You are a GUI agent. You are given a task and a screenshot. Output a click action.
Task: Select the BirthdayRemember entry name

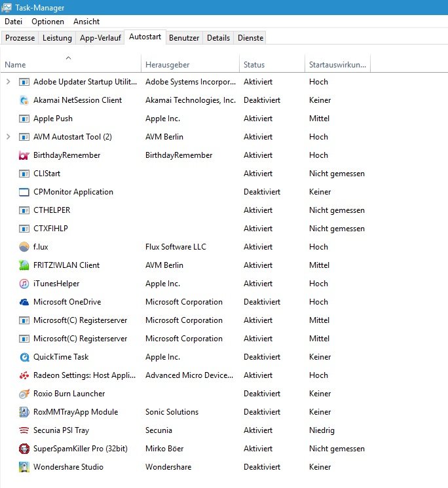click(67, 155)
